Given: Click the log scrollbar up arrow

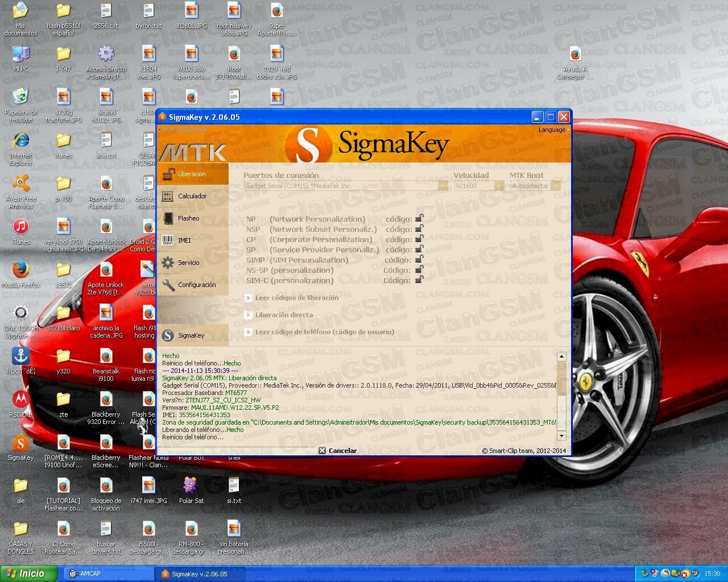Looking at the screenshot, I should tap(561, 356).
